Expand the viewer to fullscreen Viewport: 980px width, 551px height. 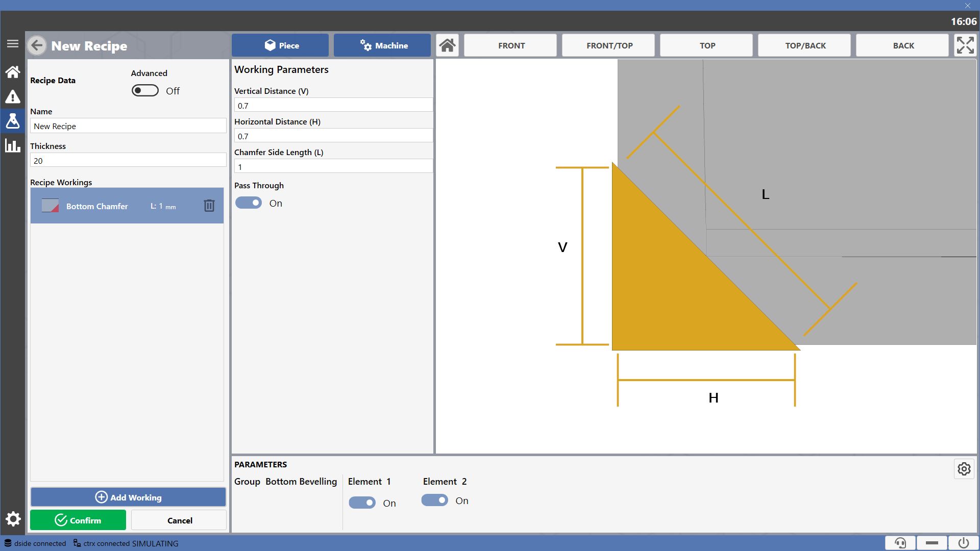coord(965,45)
